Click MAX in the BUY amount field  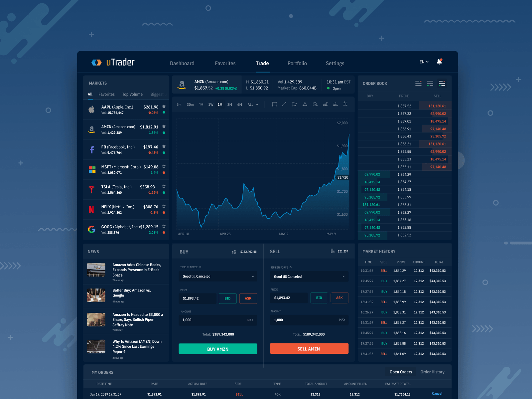(x=250, y=320)
